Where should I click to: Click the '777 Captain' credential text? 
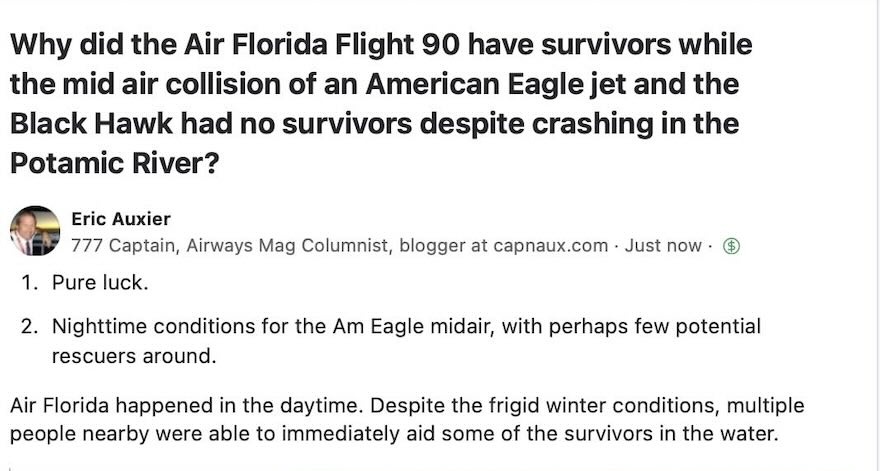coord(123,246)
